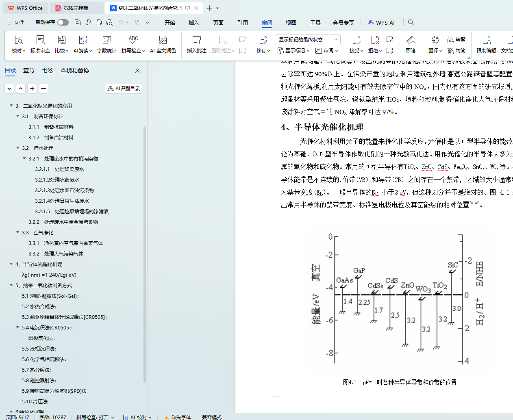Run 拼写检查 spell check
Viewport: 513px width, 420px height.
pos(133,44)
